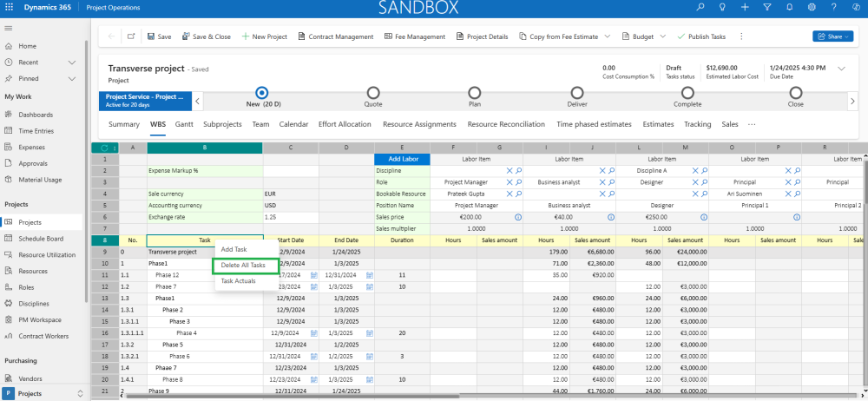Open Time Entries in the sidebar
Viewport: 868px width, 401px height.
click(x=36, y=131)
